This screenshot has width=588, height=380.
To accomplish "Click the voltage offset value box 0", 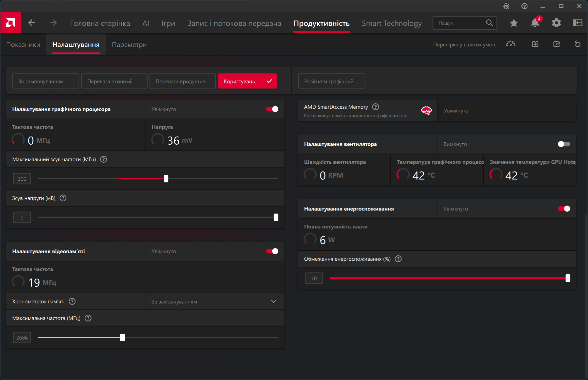I will pyautogui.click(x=22, y=218).
